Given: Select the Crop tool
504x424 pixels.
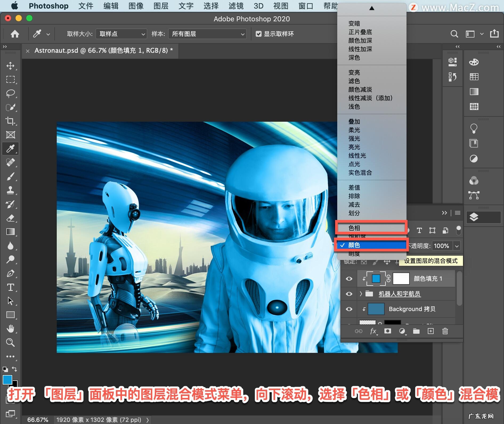Looking at the screenshot, I should point(10,121).
